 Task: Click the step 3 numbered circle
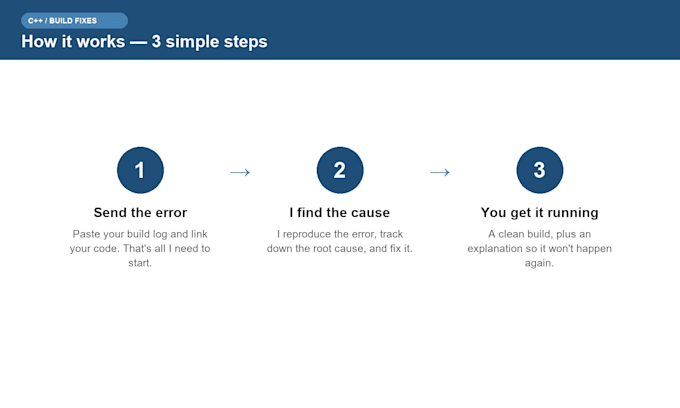(539, 170)
